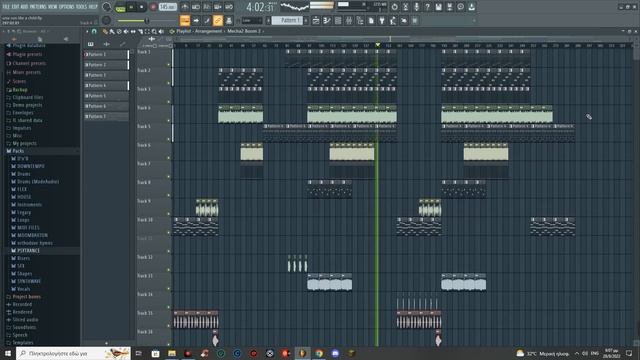Open the VIEW menu
This screenshot has width=640, height=360.
[x=53, y=7]
